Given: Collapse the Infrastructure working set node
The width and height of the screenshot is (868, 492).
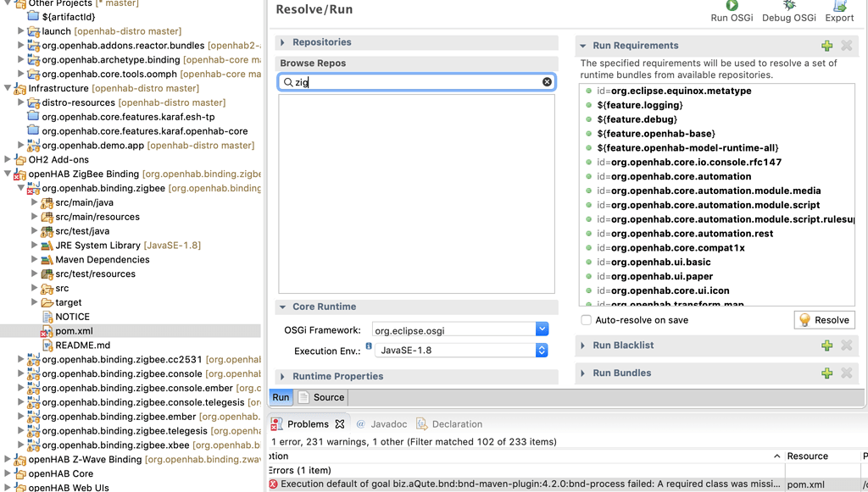Looking at the screenshot, I should coord(8,88).
